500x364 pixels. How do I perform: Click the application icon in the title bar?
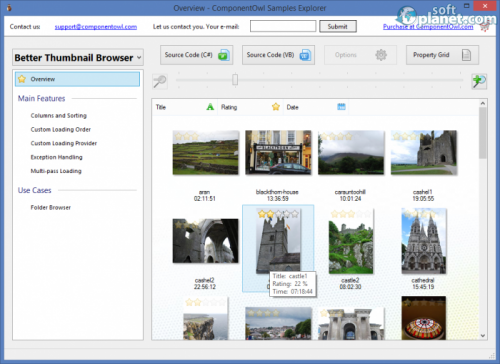(x=9, y=7)
